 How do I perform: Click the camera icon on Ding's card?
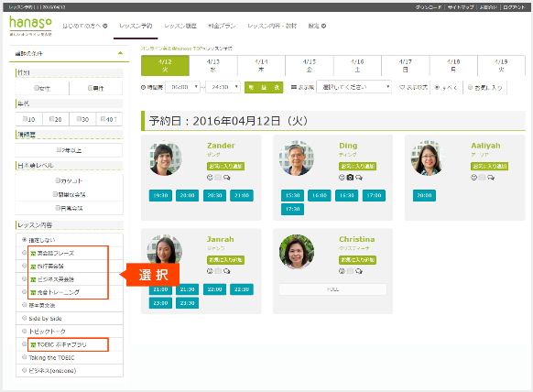(350, 177)
